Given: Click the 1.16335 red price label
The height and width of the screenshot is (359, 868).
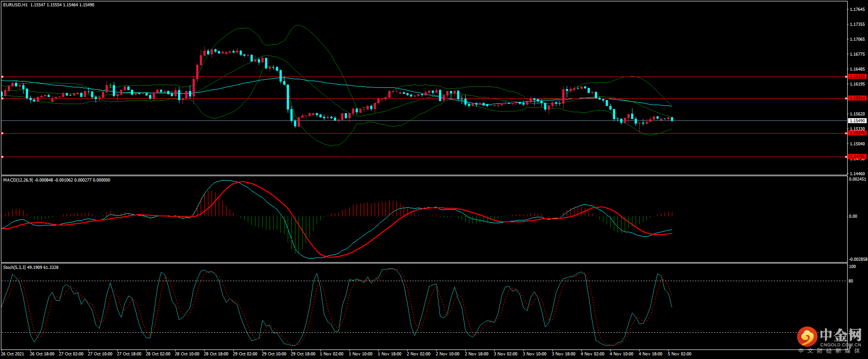Looking at the screenshot, I should coord(857,77).
